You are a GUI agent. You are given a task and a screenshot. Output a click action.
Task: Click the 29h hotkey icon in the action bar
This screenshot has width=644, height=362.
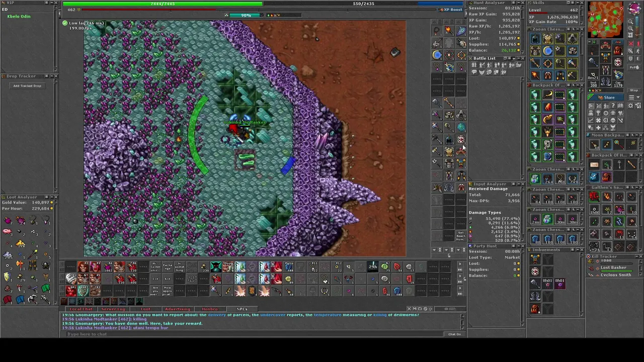tap(372, 266)
